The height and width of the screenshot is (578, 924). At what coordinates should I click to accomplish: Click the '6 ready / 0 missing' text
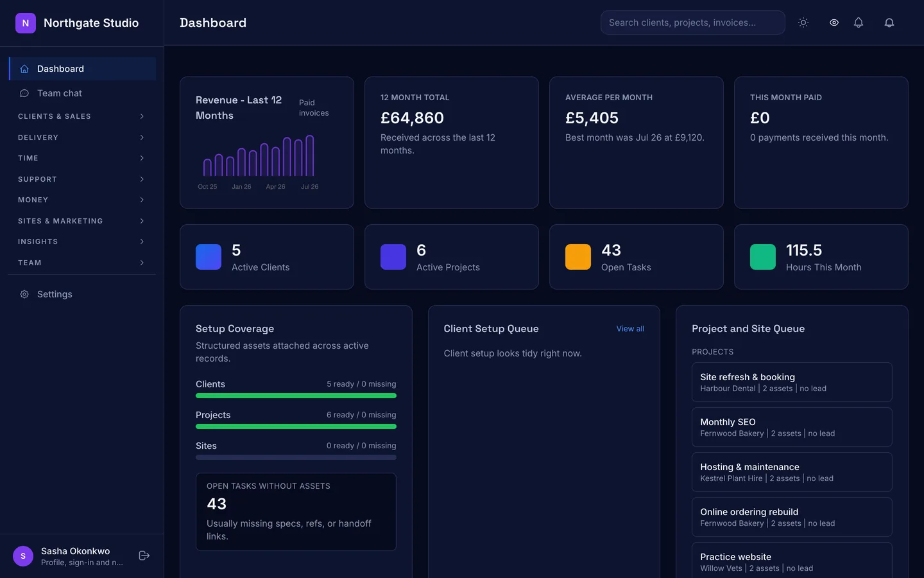pyautogui.click(x=361, y=415)
